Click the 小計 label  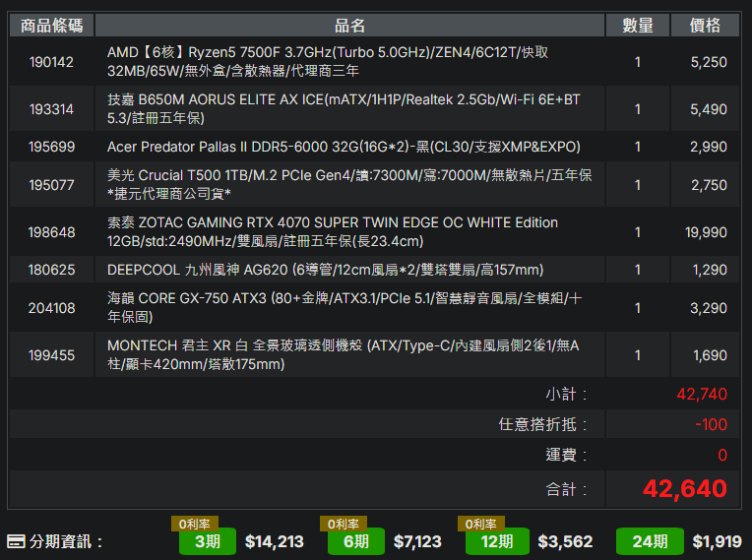[x=566, y=394]
